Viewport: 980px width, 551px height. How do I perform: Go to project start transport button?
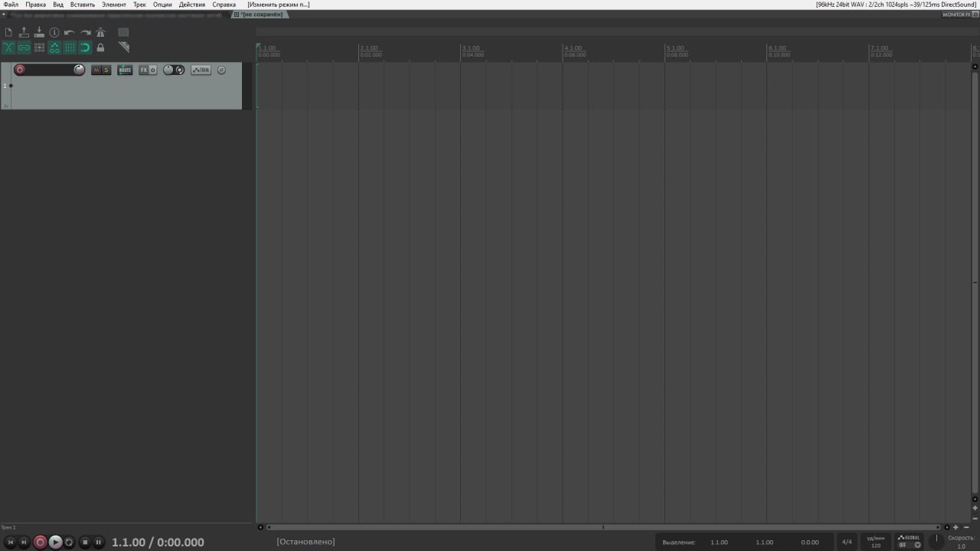(11, 542)
